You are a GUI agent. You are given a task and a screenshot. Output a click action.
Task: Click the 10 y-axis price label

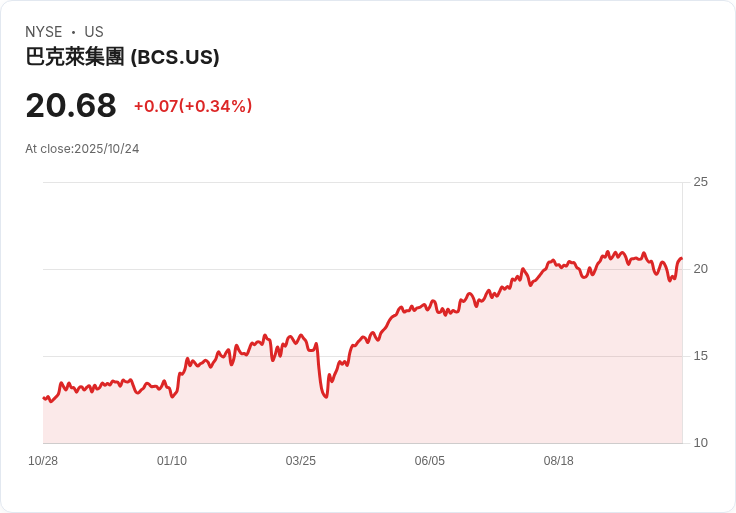(x=700, y=443)
